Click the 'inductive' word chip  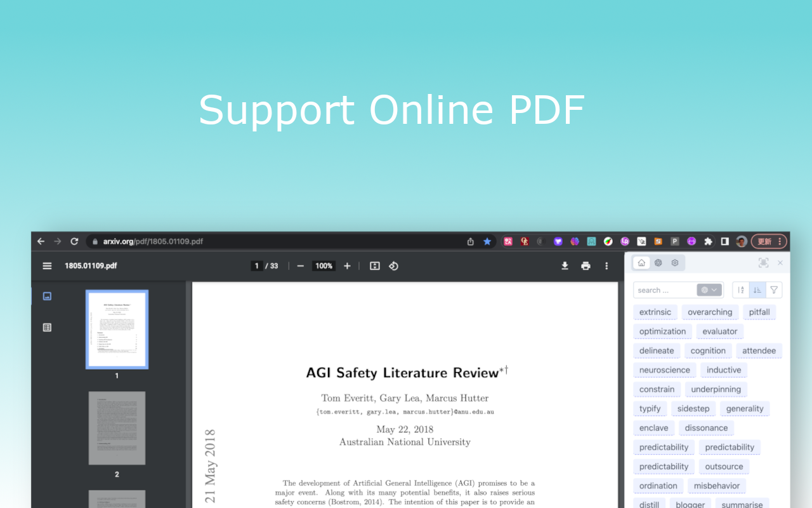pyautogui.click(x=724, y=370)
